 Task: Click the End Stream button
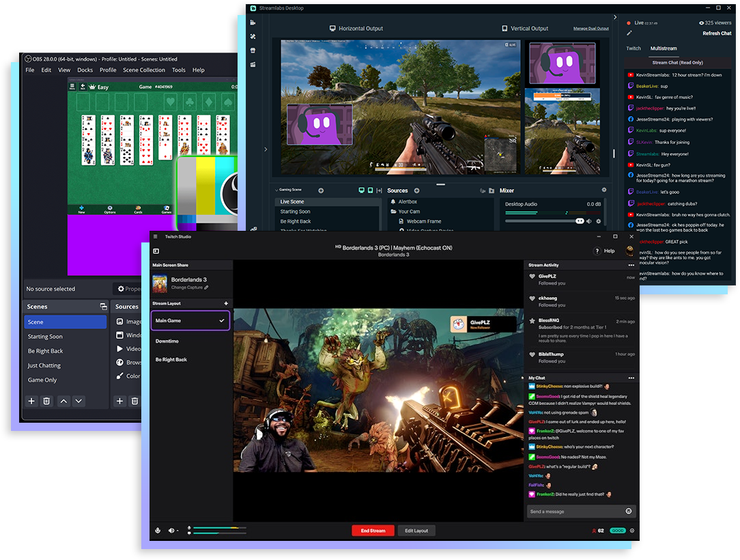click(373, 531)
